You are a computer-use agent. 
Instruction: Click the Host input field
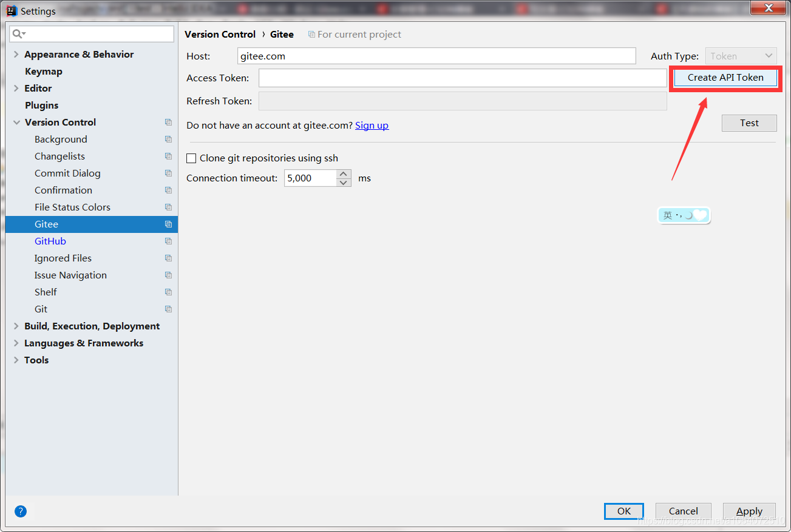(436, 56)
